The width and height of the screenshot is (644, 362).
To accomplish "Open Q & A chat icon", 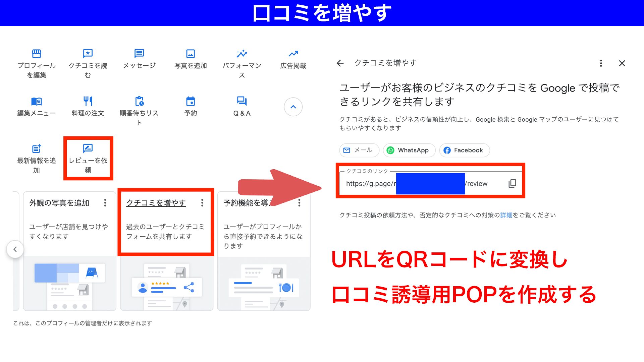I will coord(242,101).
